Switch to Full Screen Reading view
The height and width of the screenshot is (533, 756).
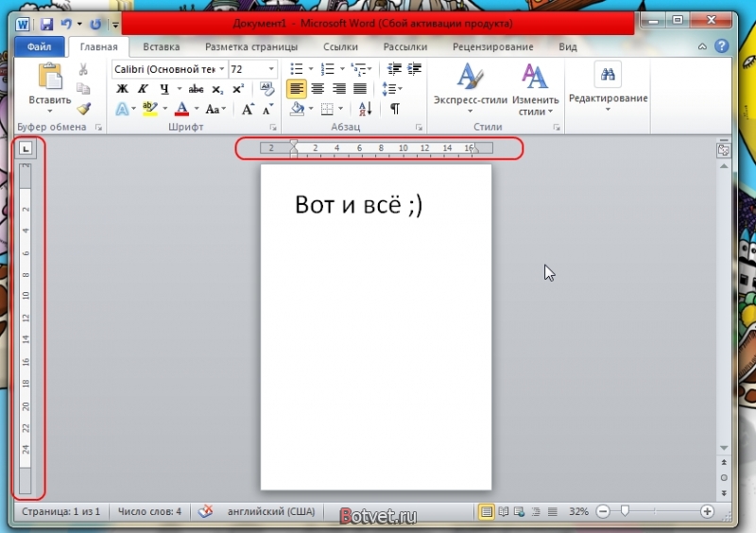coord(504,511)
